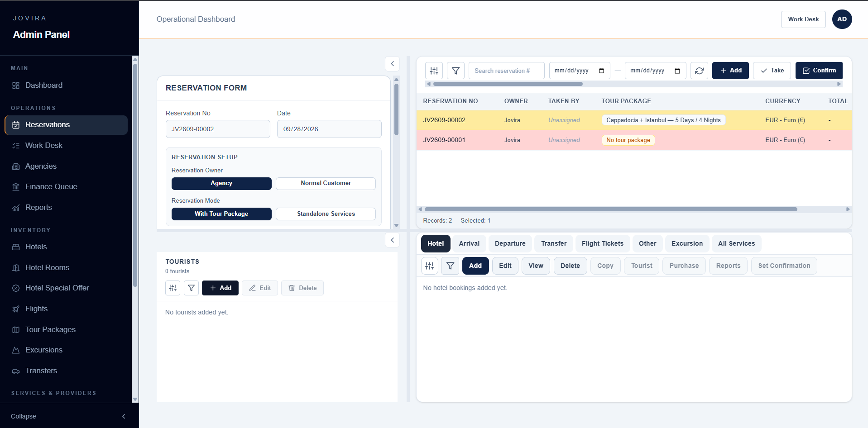Open the Excursion tab
This screenshot has height=428, width=868.
(687, 244)
